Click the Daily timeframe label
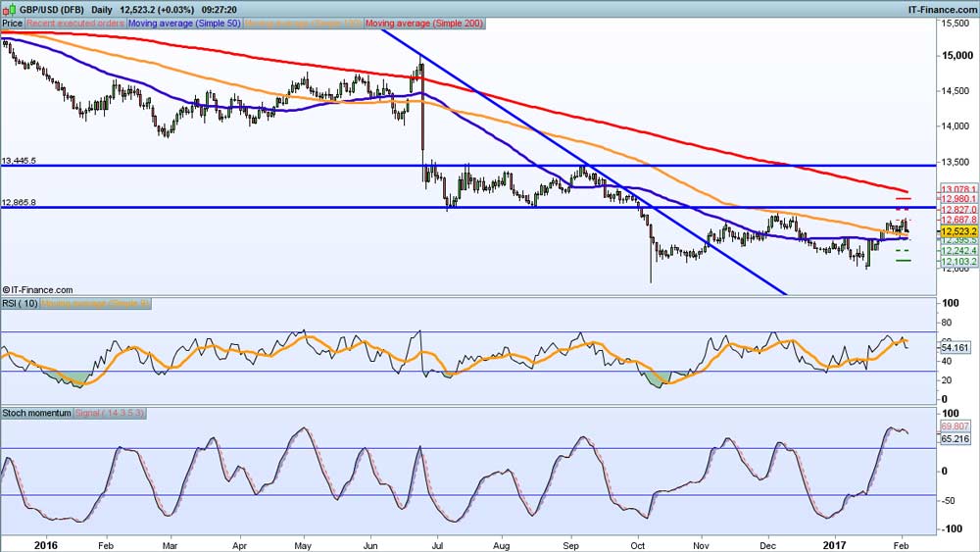The image size is (980, 552). pyautogui.click(x=102, y=10)
